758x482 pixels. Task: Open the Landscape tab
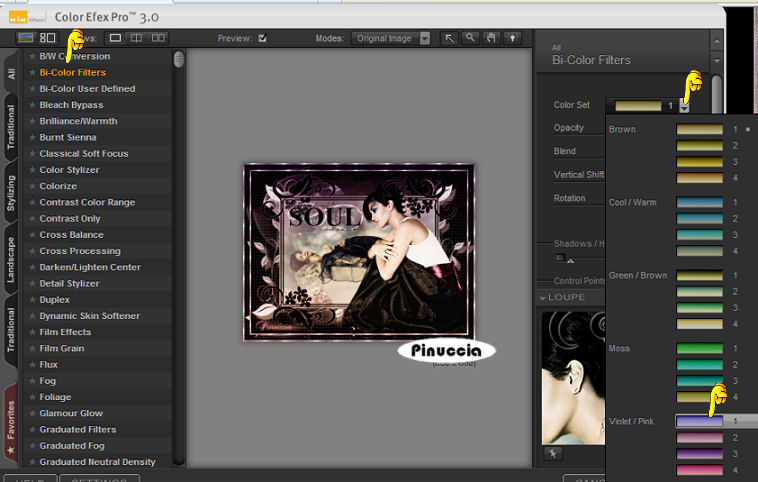coord(11,260)
